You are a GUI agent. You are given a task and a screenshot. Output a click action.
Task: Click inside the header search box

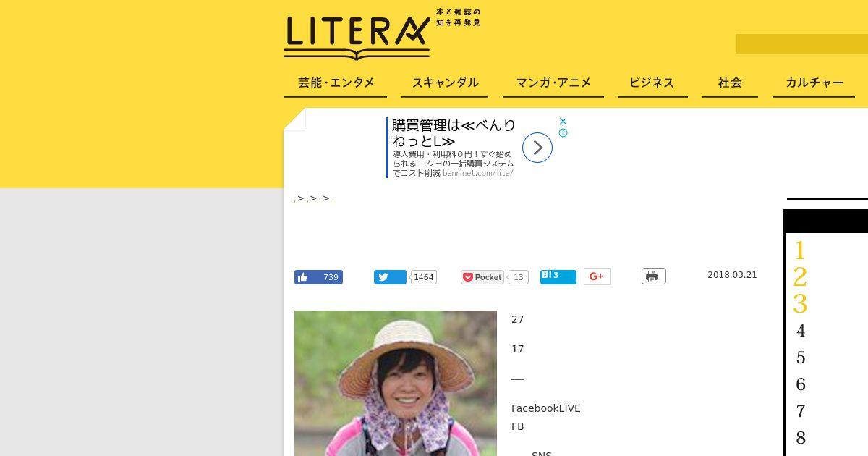[x=802, y=43]
